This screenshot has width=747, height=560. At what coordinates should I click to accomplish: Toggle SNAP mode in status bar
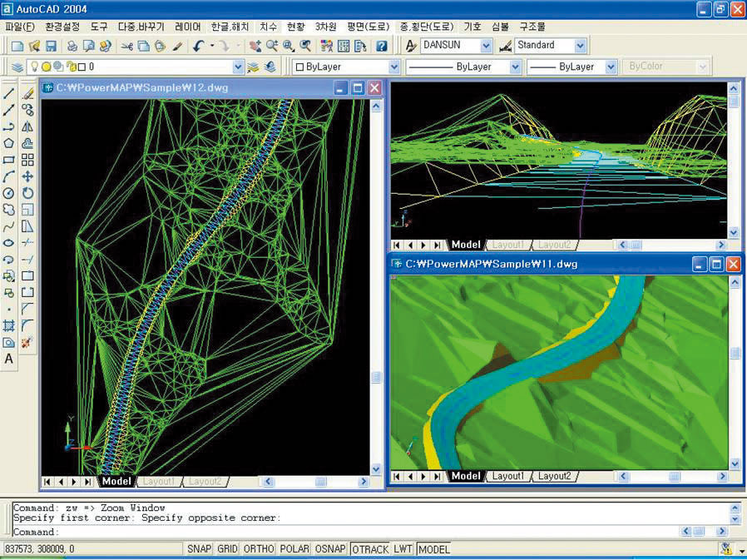(199, 549)
